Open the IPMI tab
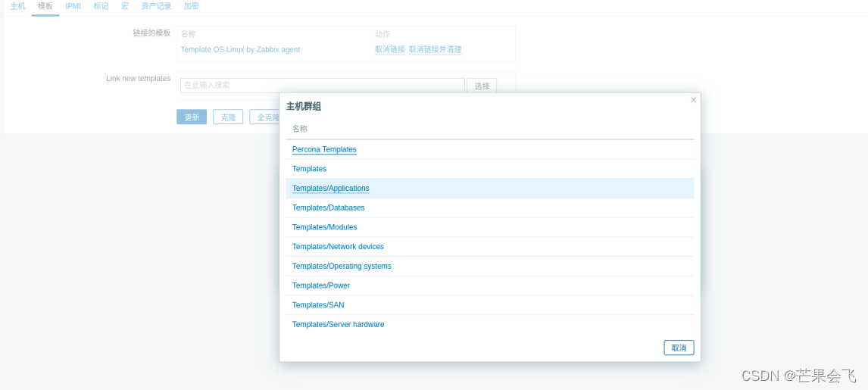868x390 pixels. pyautogui.click(x=73, y=6)
